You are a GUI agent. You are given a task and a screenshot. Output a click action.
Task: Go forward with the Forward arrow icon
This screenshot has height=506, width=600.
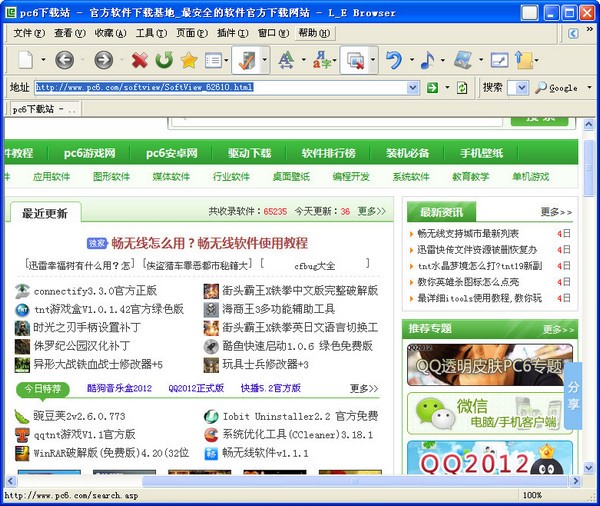click(x=104, y=60)
